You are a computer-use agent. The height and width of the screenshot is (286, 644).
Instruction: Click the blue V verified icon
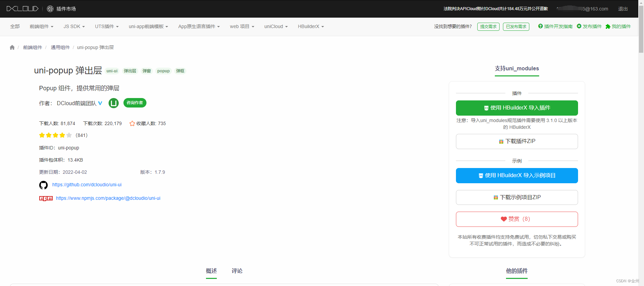[x=100, y=103]
